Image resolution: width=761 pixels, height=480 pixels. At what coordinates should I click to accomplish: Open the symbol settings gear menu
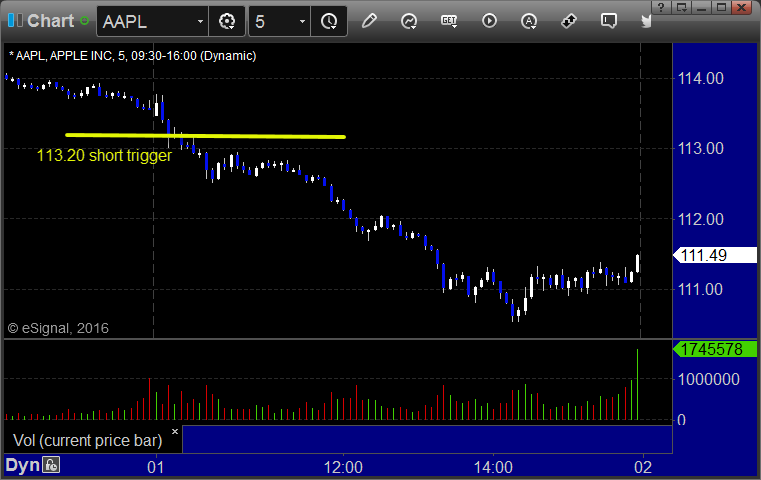pyautogui.click(x=227, y=21)
